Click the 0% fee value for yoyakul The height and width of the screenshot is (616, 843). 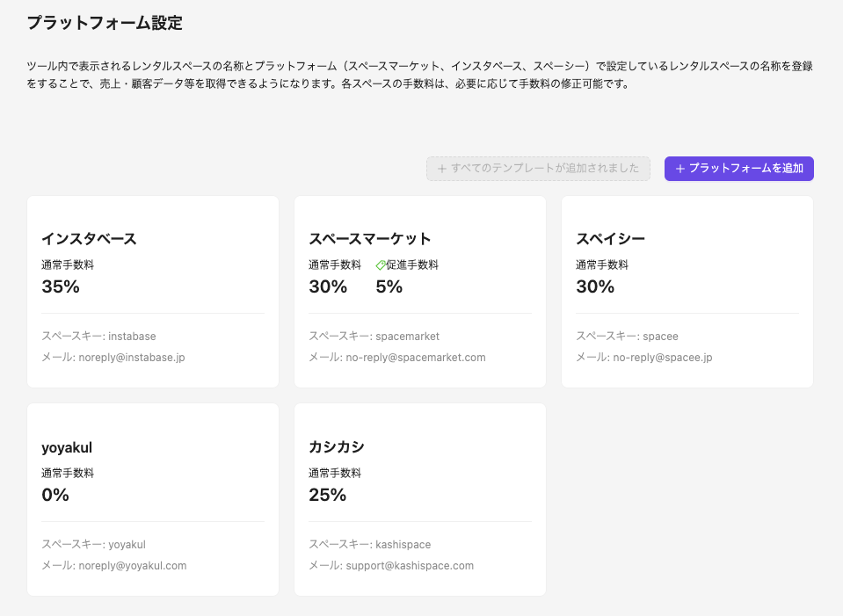pos(56,495)
